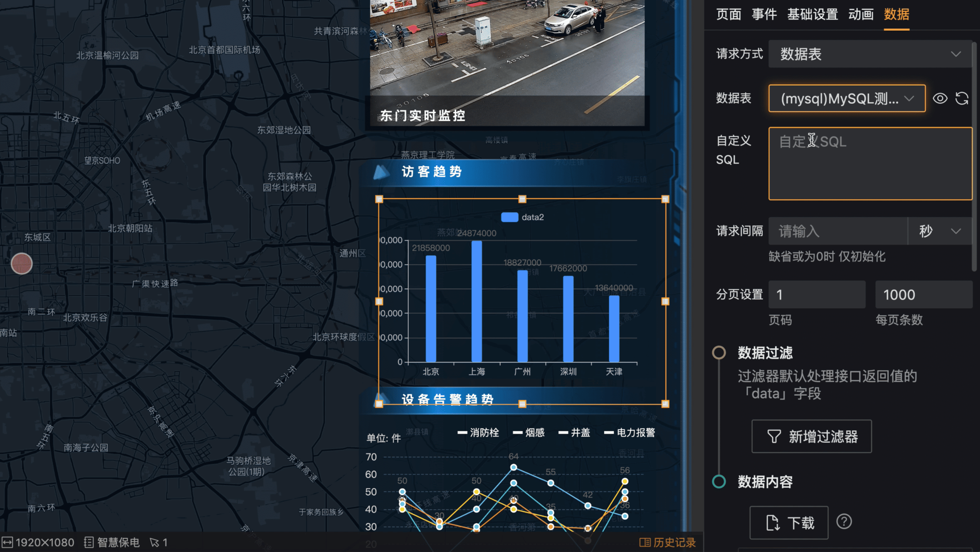Click the refresh icon next to data table
Viewport: 980px width, 552px height.
[x=962, y=98]
